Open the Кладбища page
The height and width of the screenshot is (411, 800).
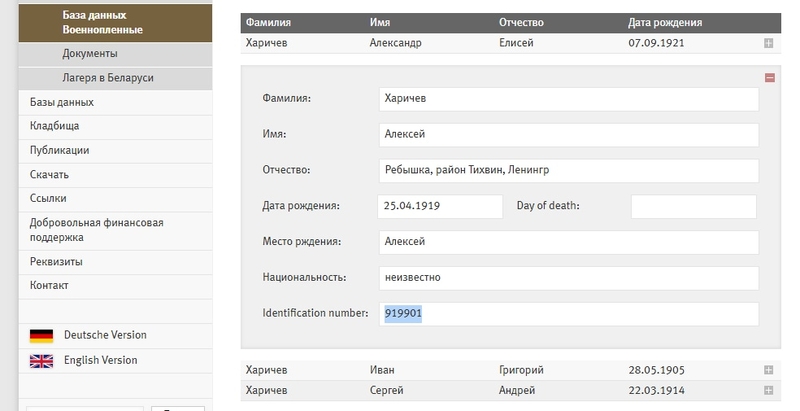55,126
